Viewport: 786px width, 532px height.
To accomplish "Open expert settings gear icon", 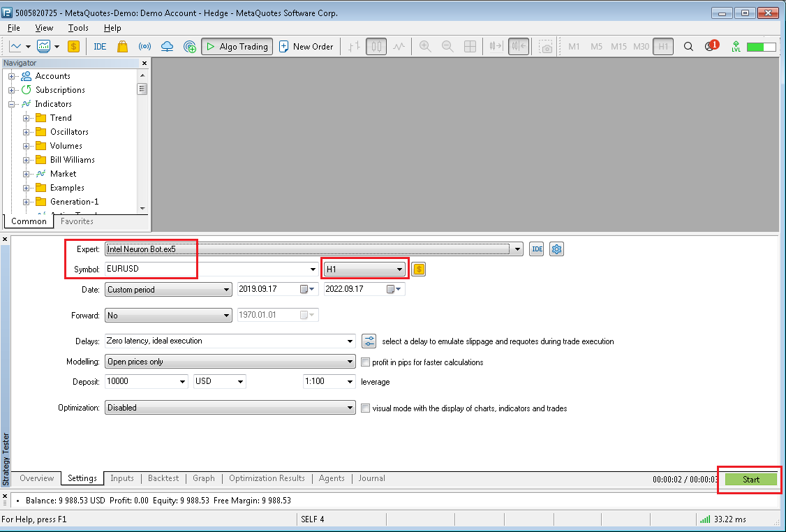I will point(556,249).
